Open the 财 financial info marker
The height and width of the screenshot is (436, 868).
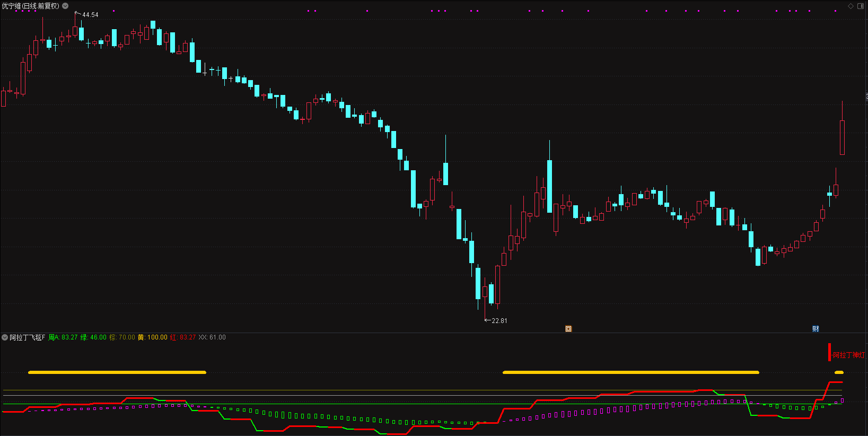pyautogui.click(x=816, y=329)
